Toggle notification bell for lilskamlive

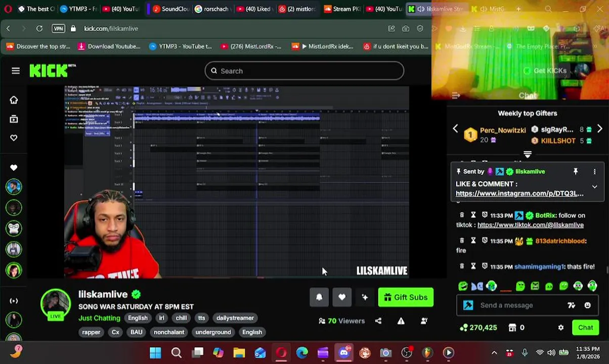319,297
